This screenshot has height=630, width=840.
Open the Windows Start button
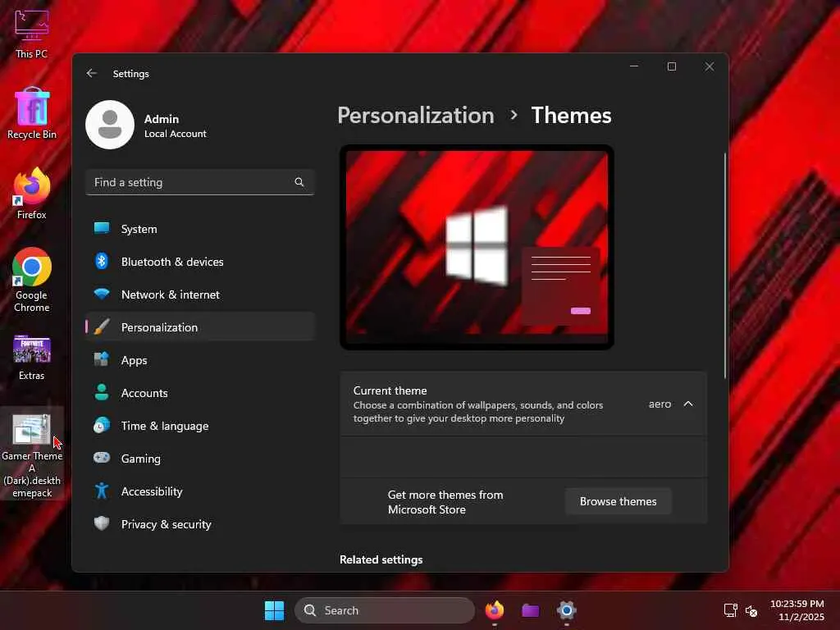click(x=274, y=610)
